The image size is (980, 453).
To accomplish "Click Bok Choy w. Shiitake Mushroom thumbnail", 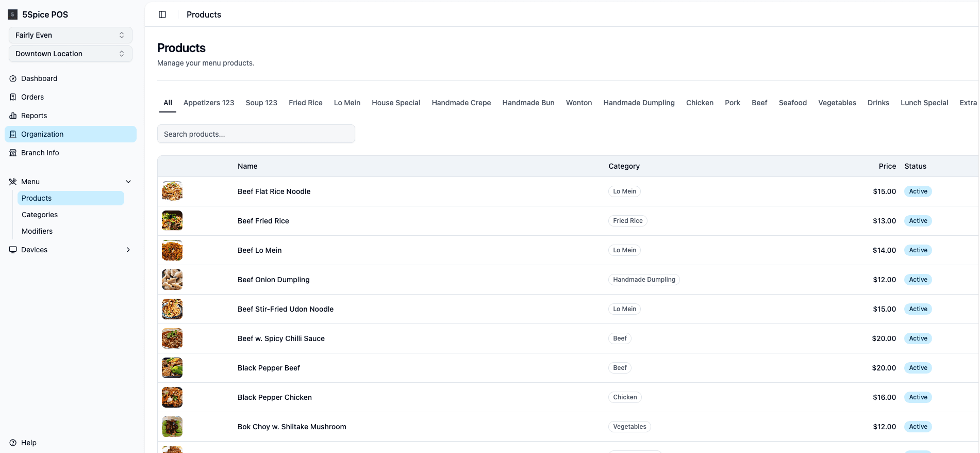I will (x=172, y=427).
